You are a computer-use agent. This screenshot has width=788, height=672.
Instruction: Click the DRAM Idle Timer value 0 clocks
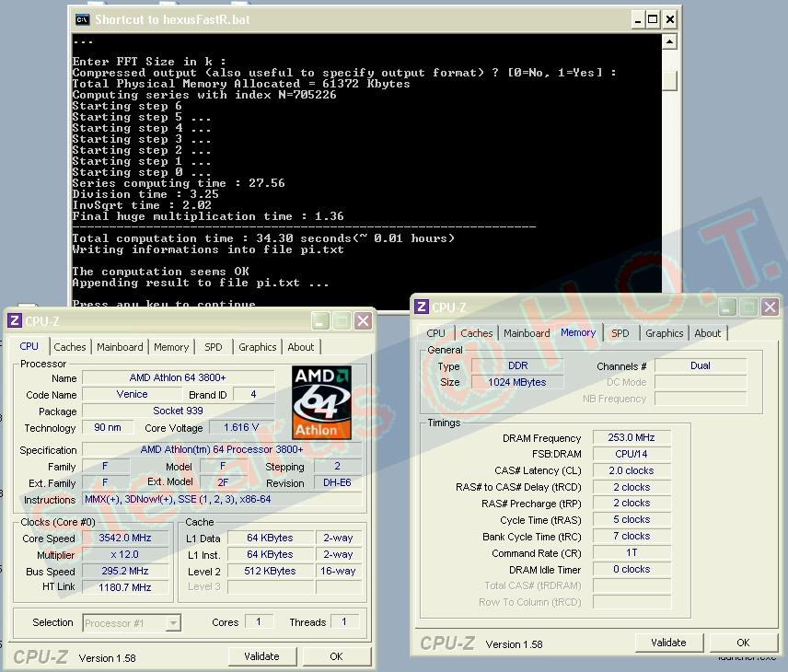coord(632,569)
